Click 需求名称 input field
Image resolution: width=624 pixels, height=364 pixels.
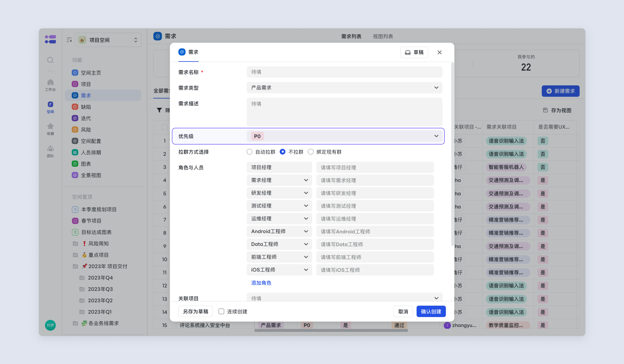[x=344, y=72]
